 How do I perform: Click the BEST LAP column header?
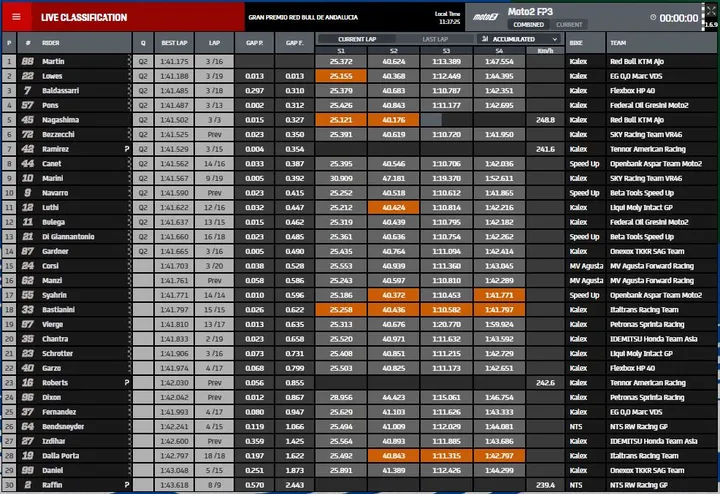coord(174,43)
